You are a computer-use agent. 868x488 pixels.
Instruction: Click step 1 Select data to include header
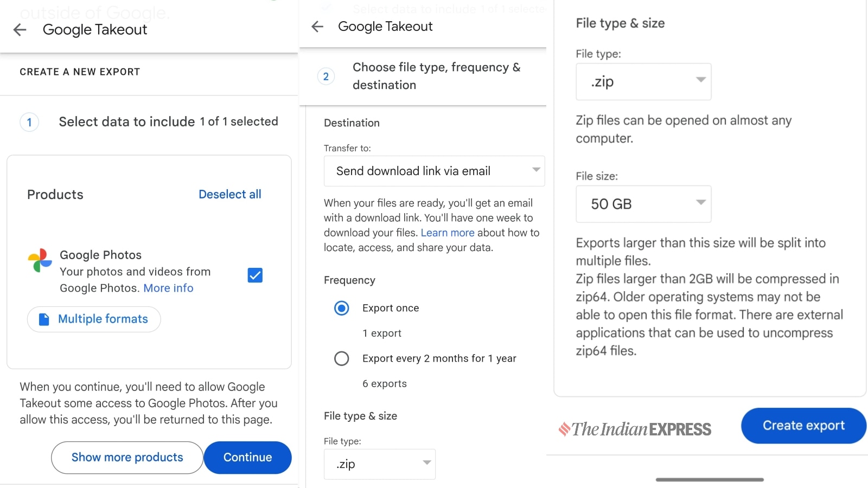(168, 121)
